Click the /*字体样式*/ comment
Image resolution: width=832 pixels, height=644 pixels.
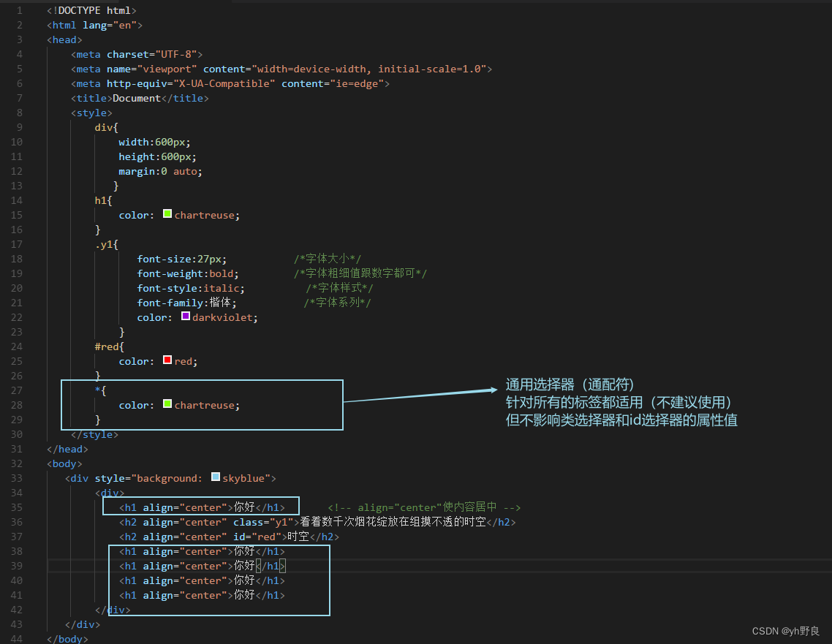[x=339, y=288]
